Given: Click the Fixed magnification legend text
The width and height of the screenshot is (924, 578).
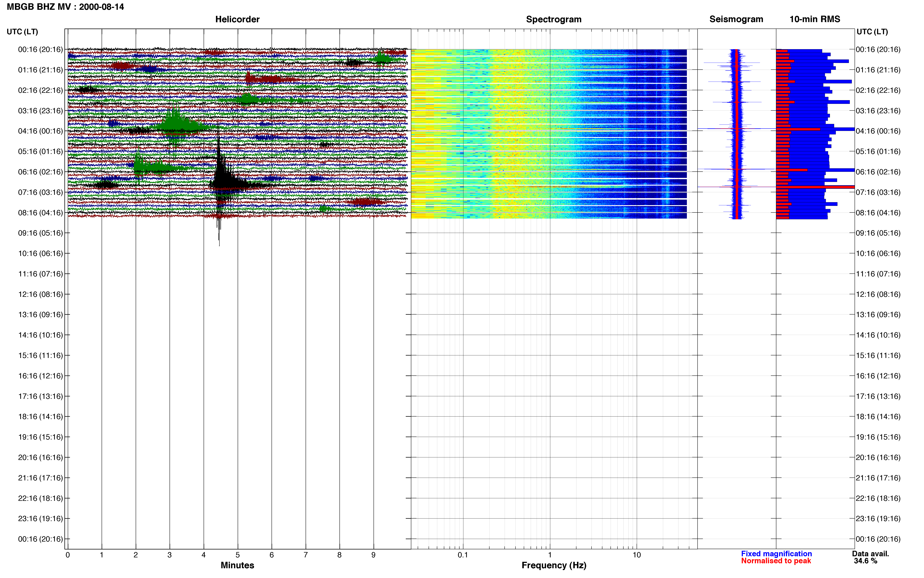Looking at the screenshot, I should click(776, 554).
